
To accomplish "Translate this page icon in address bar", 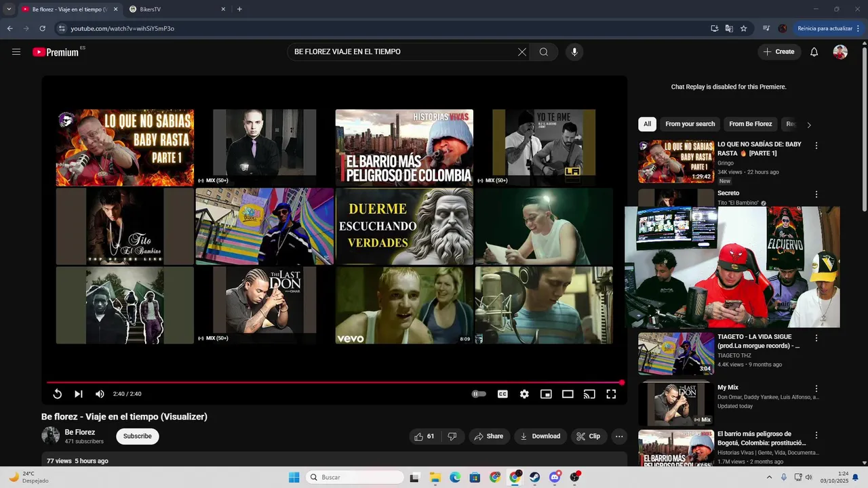I will click(729, 28).
